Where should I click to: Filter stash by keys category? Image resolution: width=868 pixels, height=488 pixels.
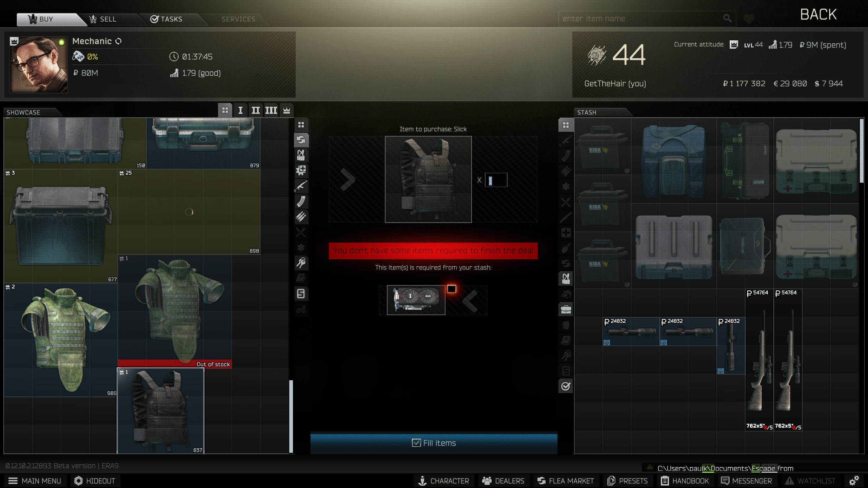pos(566,355)
